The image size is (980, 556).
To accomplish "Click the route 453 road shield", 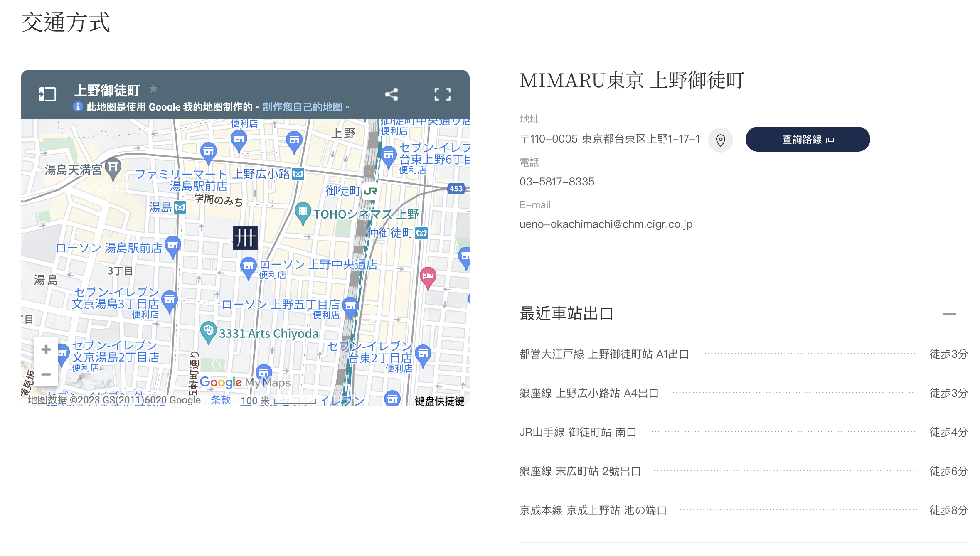I will click(x=456, y=189).
